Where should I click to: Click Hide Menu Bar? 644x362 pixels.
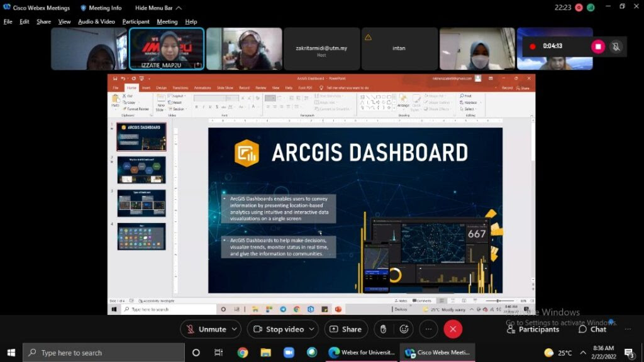[x=158, y=8]
